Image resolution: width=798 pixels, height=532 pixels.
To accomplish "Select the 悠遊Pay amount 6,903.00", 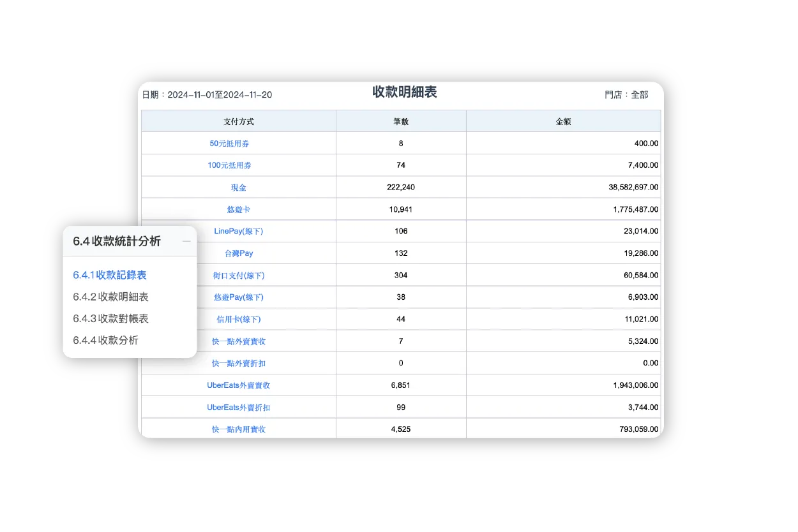I will coord(564,297).
